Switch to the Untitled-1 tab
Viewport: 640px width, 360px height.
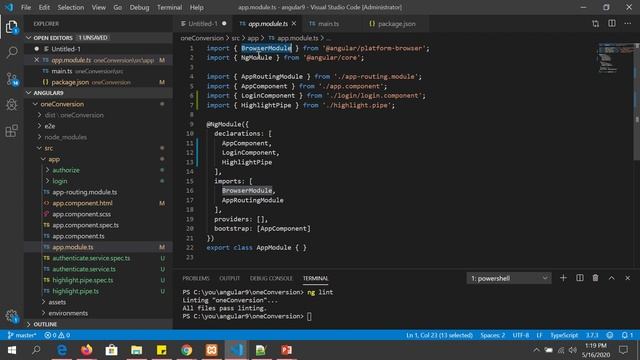click(203, 24)
